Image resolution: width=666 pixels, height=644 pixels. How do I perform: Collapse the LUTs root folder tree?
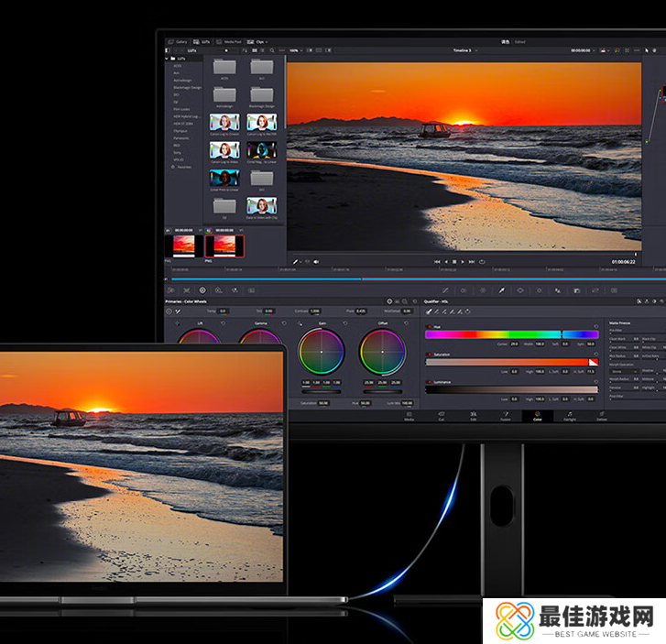pyautogui.click(x=168, y=57)
